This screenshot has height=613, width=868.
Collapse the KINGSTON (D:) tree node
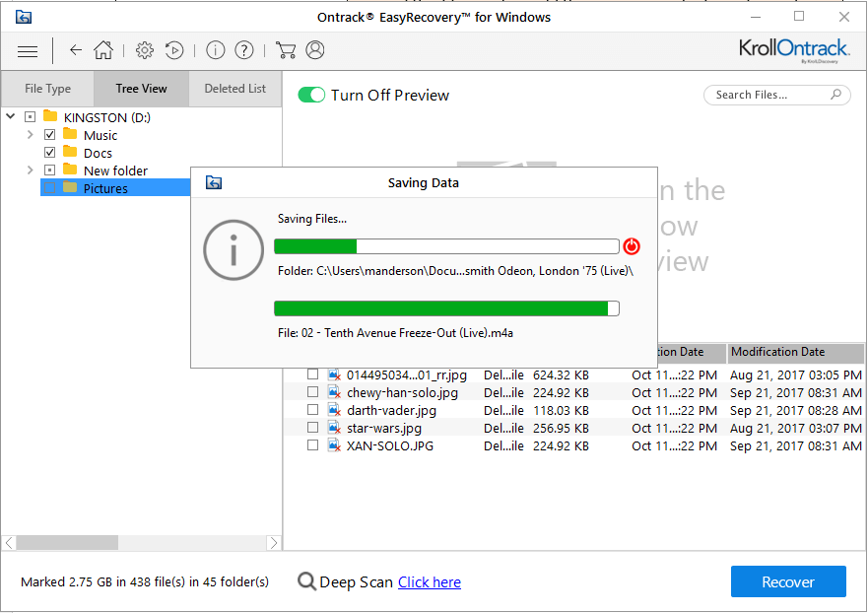tap(11, 116)
